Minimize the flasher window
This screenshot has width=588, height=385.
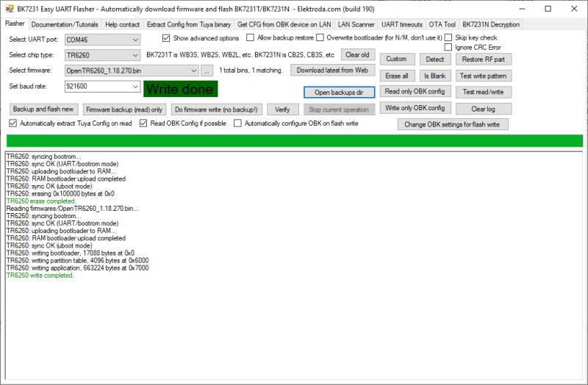click(523, 9)
